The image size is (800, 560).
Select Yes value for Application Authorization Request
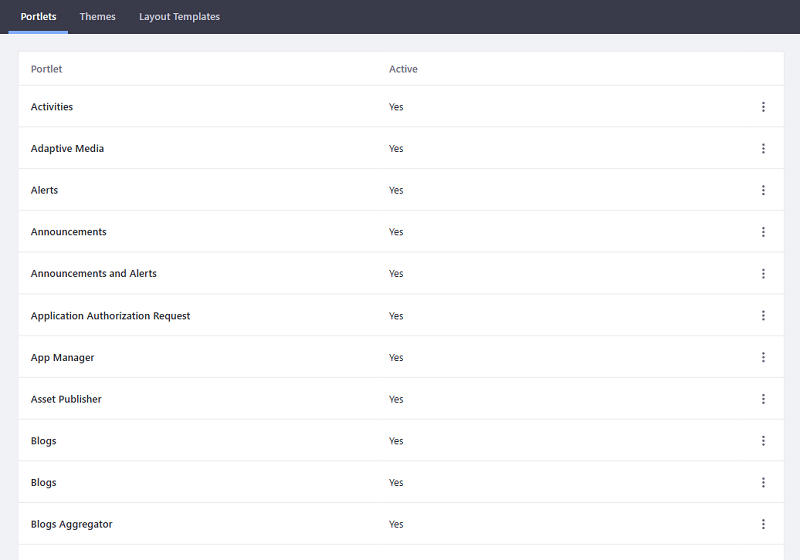pos(396,316)
